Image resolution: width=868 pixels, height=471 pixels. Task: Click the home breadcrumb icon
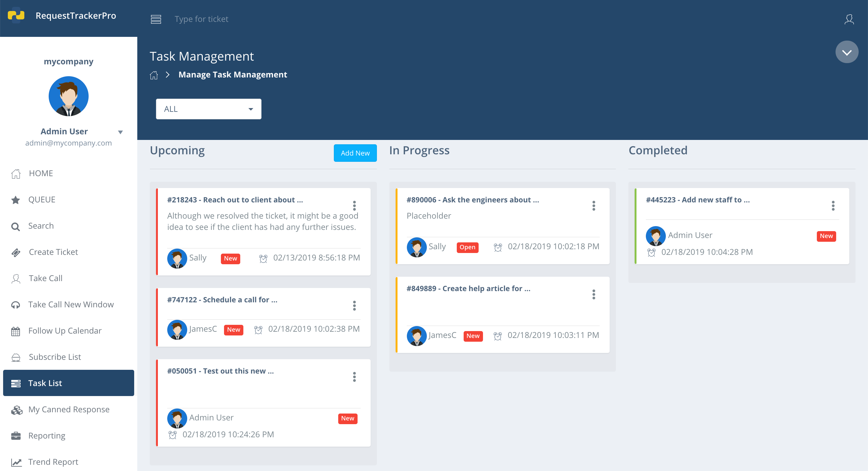pyautogui.click(x=154, y=75)
